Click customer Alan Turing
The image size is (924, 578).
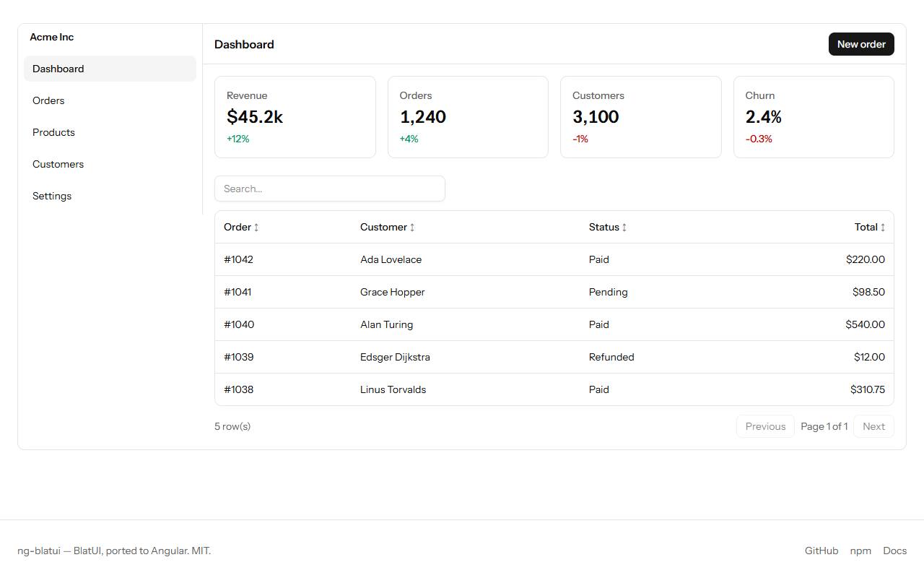(x=386, y=324)
